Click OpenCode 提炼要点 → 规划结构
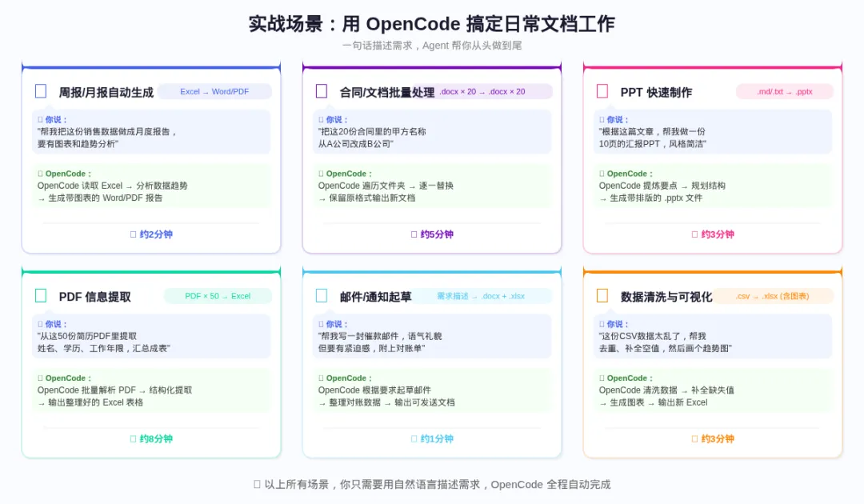Viewport: 864px width, 504px height. [662, 186]
